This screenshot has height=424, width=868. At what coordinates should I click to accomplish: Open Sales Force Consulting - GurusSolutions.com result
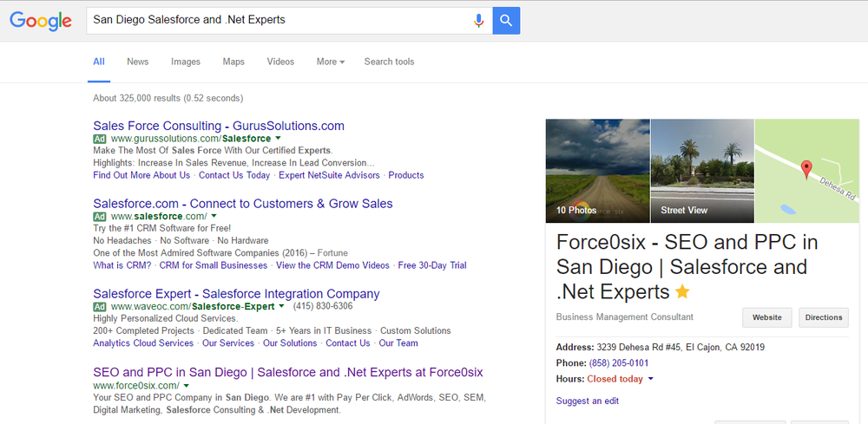[219, 126]
